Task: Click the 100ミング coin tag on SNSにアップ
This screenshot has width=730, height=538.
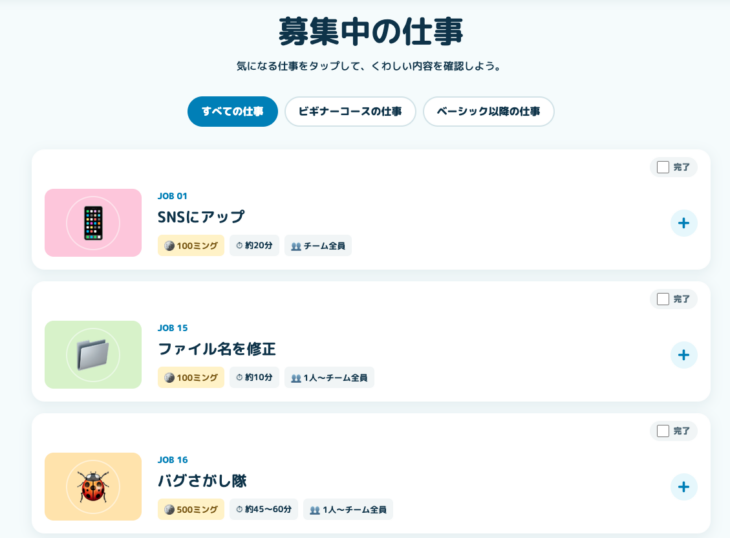Action: (x=191, y=246)
